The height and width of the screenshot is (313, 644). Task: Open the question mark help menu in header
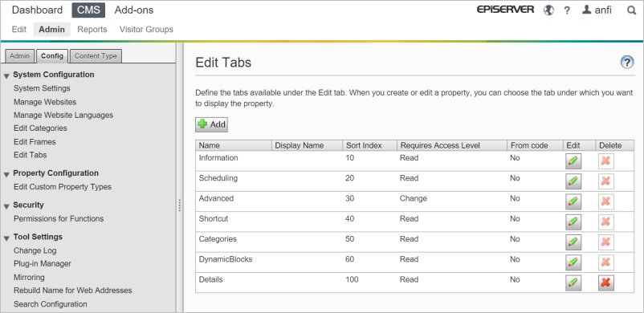[567, 10]
